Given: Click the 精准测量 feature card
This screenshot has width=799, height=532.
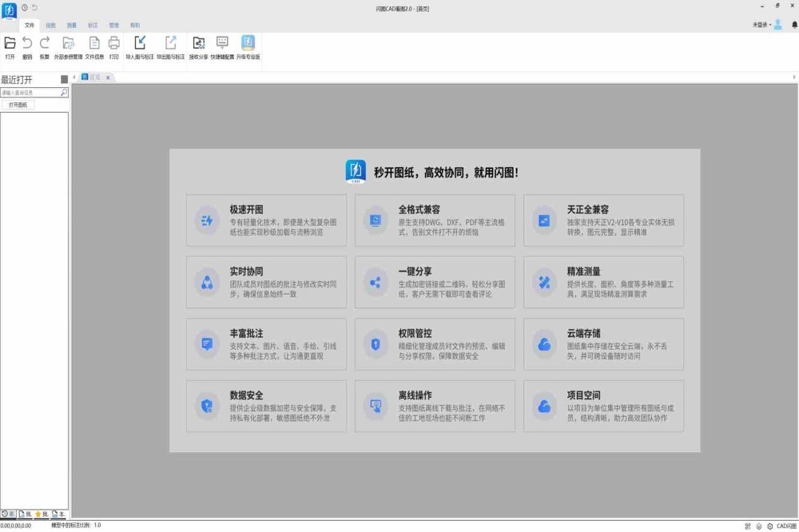Looking at the screenshot, I should 603,282.
